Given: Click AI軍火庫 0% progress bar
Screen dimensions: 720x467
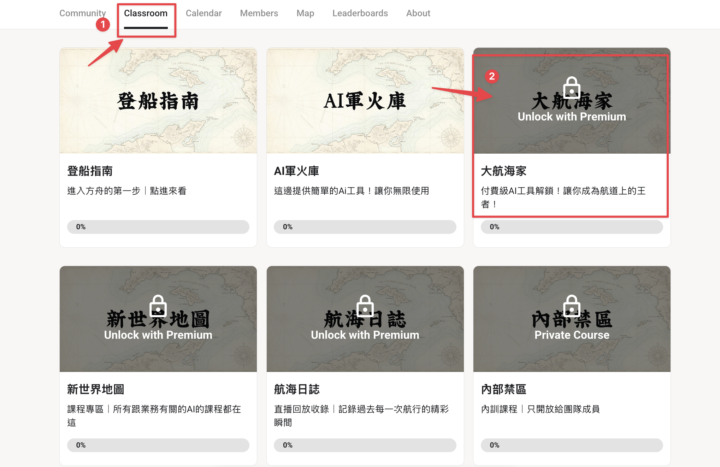Looking at the screenshot, I should 365,227.
